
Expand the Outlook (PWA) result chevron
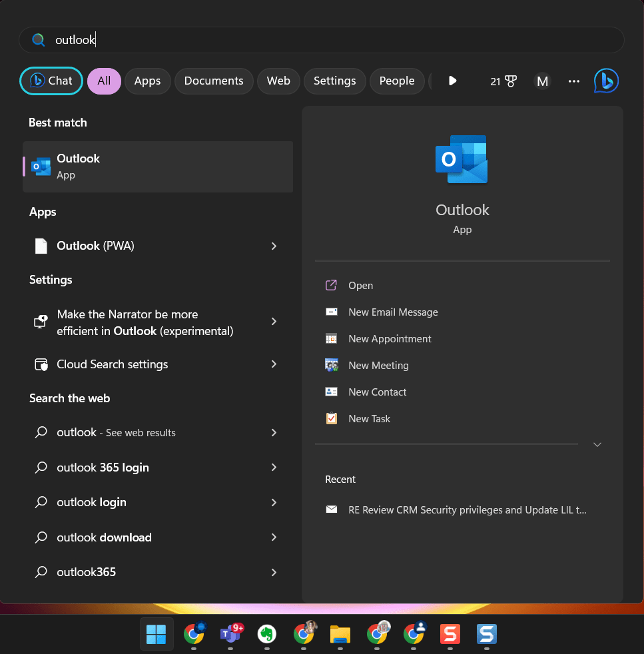pos(273,246)
